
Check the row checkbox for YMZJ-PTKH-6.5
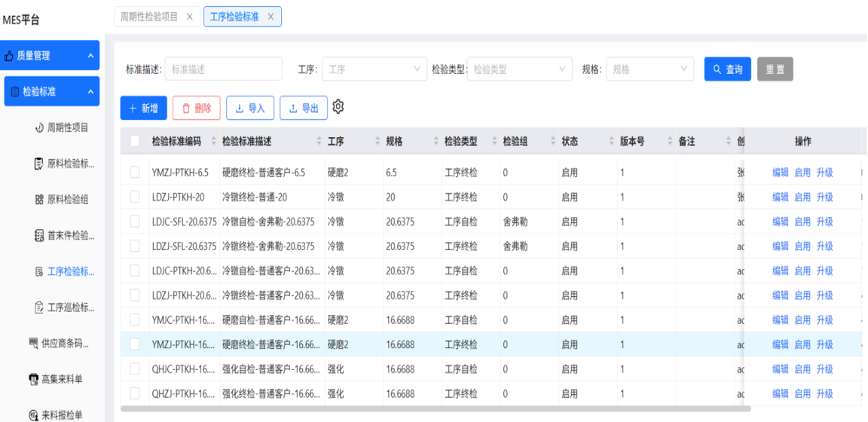135,173
